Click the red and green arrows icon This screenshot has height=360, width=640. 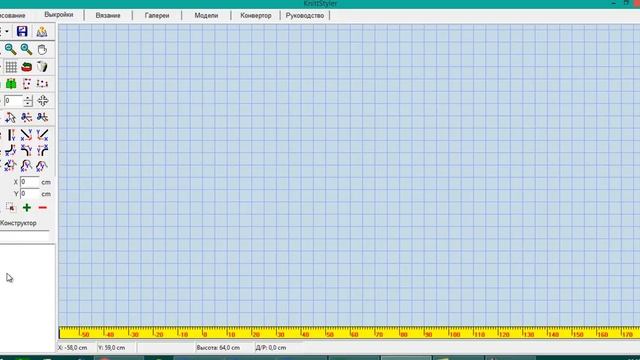point(27,67)
